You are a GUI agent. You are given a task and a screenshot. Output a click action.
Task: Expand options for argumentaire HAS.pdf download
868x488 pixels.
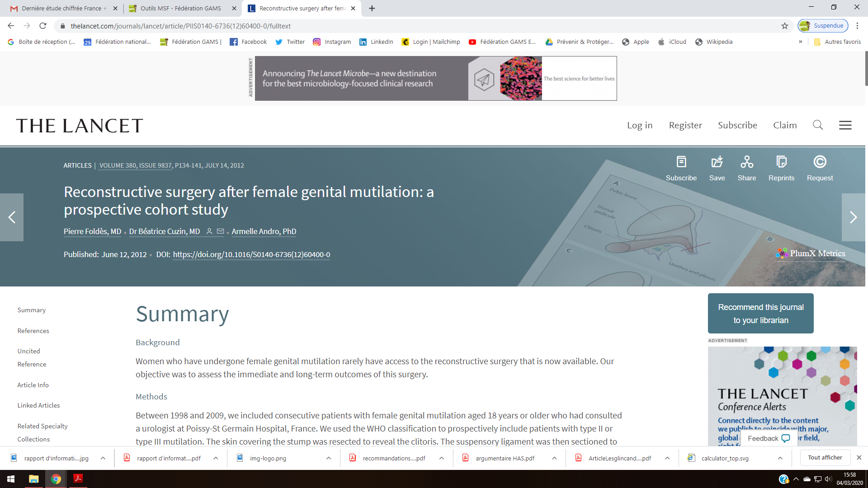click(x=554, y=458)
